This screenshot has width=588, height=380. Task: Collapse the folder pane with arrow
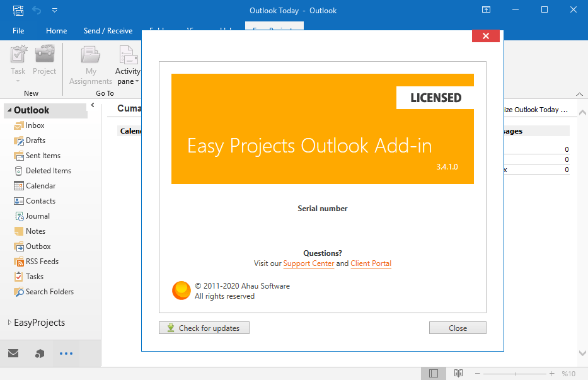93,105
